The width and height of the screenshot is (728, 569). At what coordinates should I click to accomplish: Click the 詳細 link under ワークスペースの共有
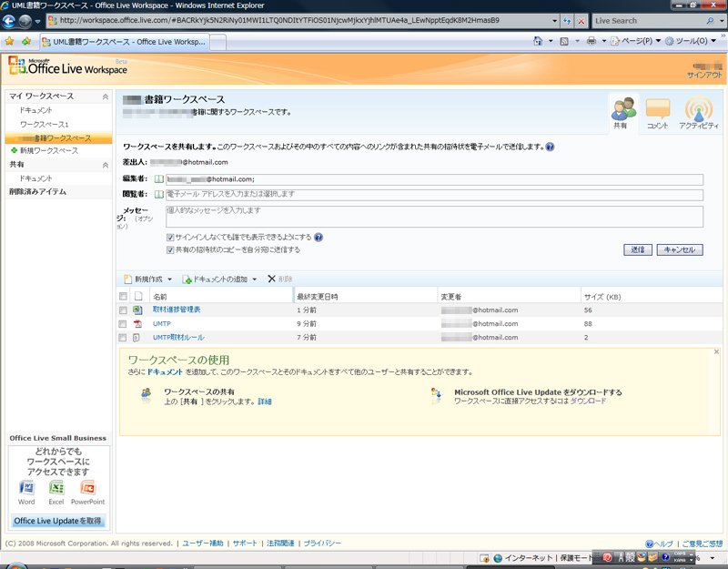[265, 401]
